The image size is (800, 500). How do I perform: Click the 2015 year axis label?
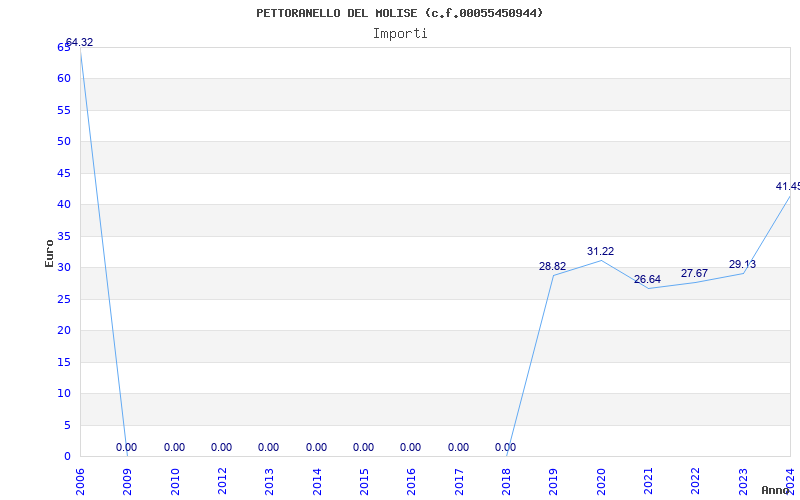tap(364, 482)
